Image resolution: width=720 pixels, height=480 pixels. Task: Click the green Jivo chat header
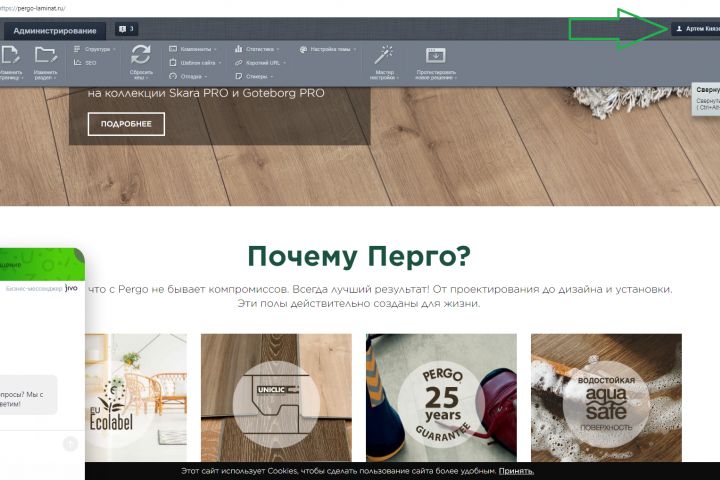pos(42,264)
